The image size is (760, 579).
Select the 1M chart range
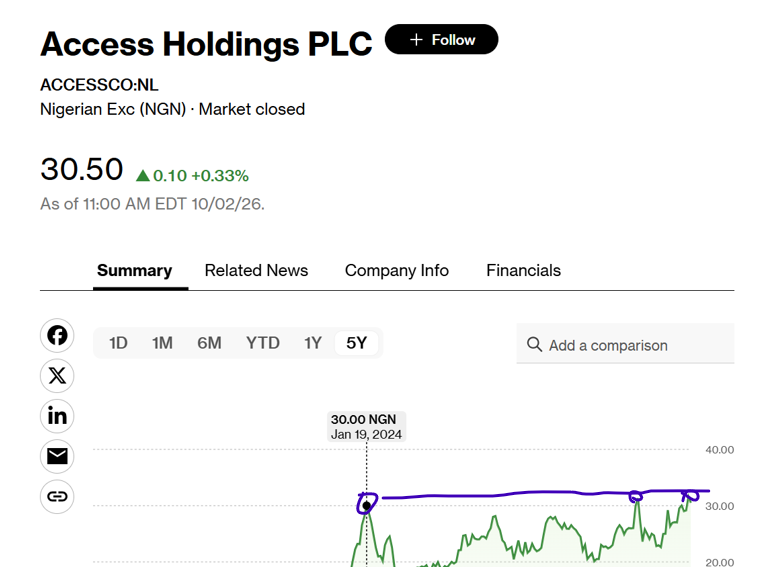point(162,343)
